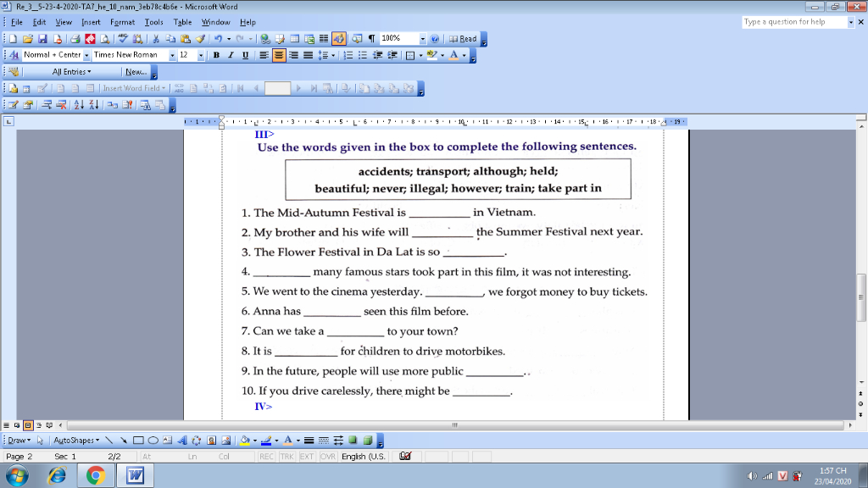Open the File menu
Viewport: 868px width, 488px height.
click(x=17, y=22)
